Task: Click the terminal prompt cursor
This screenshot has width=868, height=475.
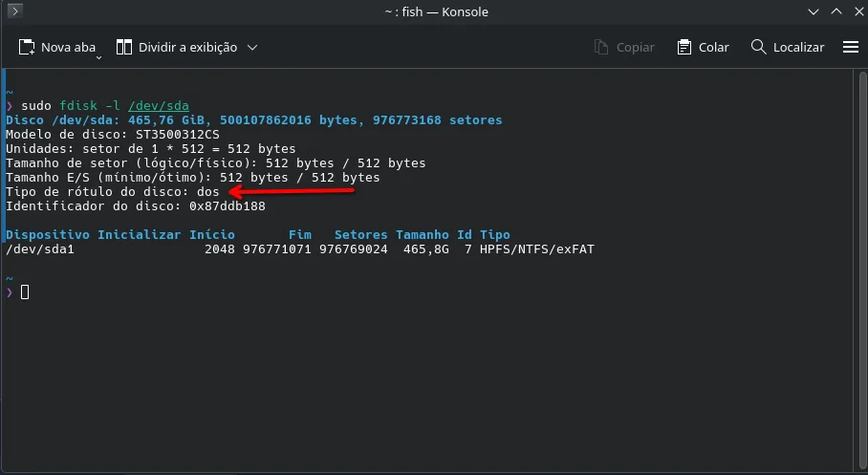Action: [24, 291]
